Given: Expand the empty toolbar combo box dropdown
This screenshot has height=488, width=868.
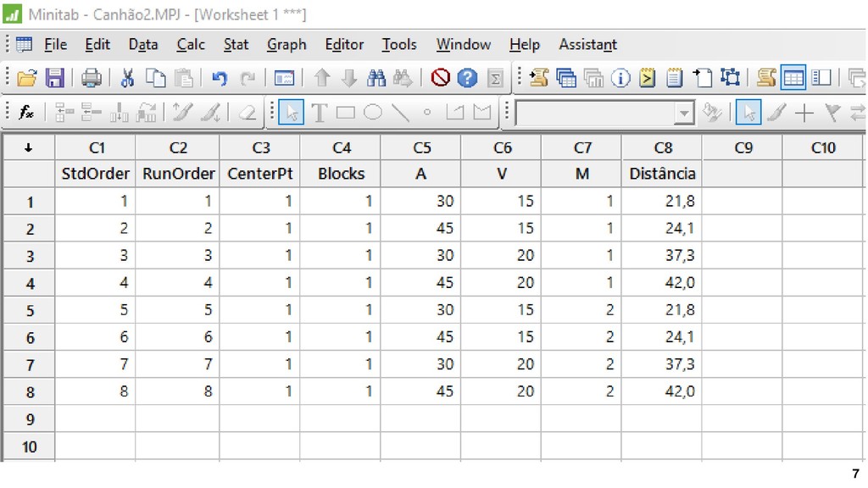Looking at the screenshot, I should [x=684, y=114].
